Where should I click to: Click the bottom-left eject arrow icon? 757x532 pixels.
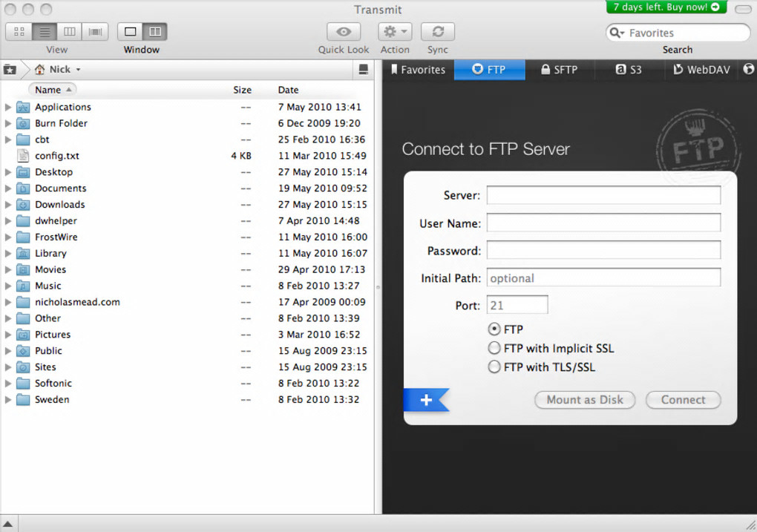tap(7, 524)
